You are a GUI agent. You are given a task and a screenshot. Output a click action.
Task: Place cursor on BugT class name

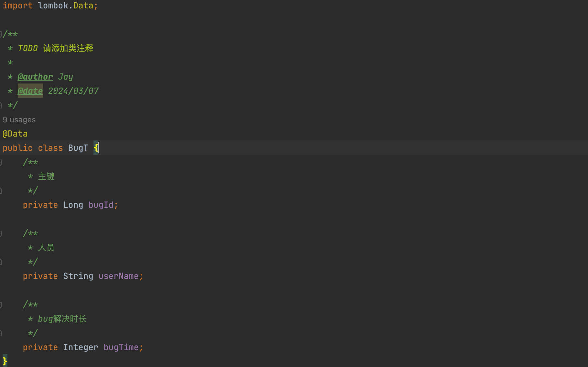[x=78, y=148]
